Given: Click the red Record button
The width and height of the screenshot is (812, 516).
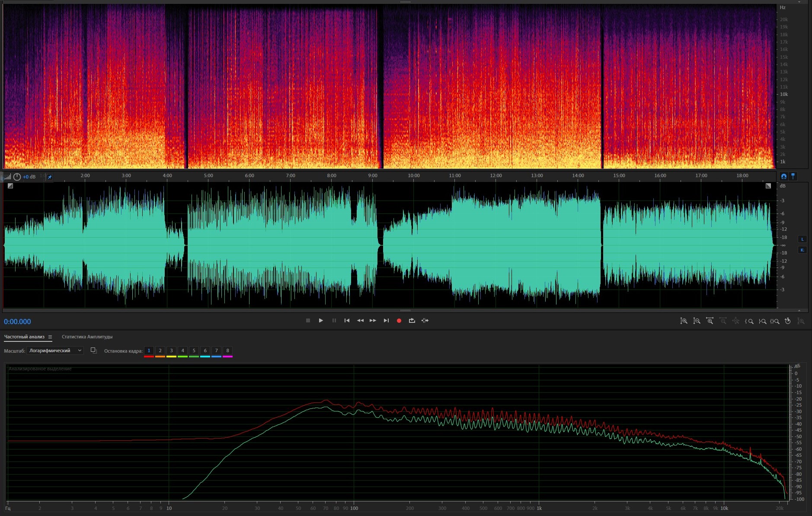Looking at the screenshot, I should coord(399,321).
